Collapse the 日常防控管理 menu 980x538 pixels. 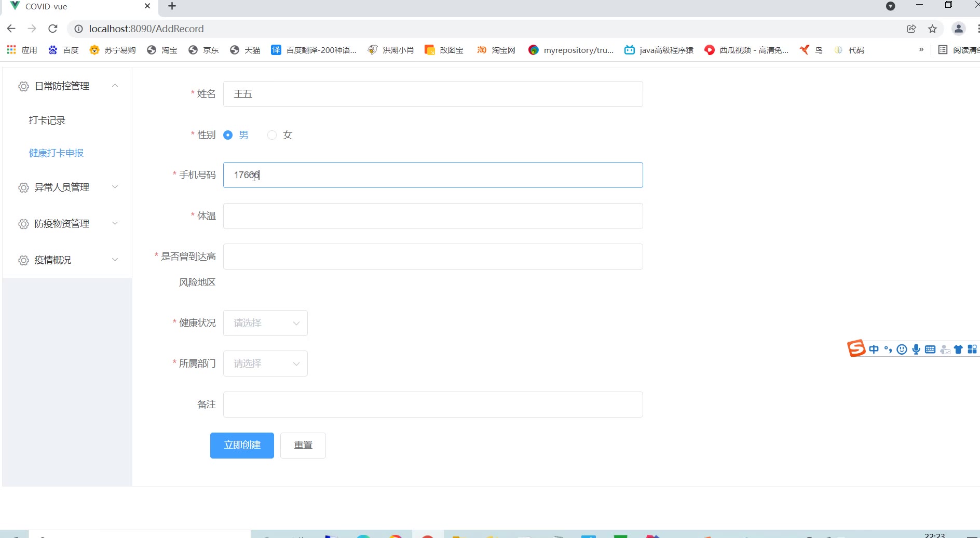(67, 86)
